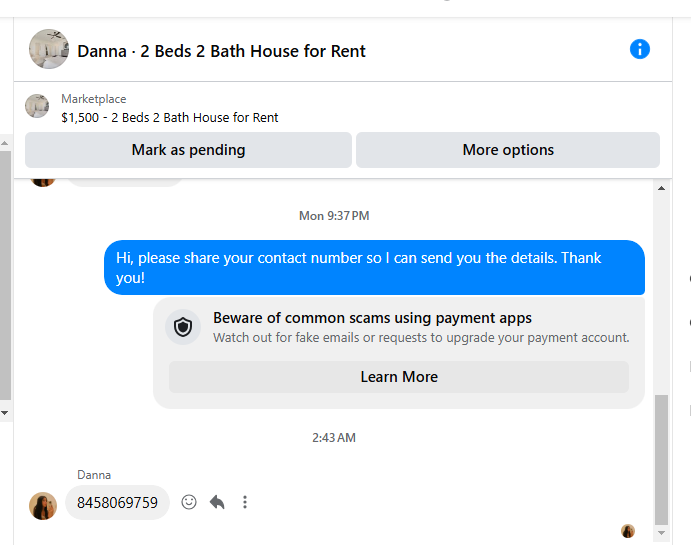Select the message bubble with number 8458069759

(117, 503)
